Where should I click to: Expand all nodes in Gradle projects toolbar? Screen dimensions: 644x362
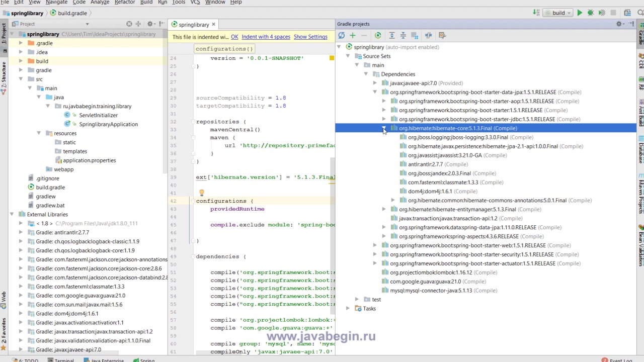[x=392, y=35]
